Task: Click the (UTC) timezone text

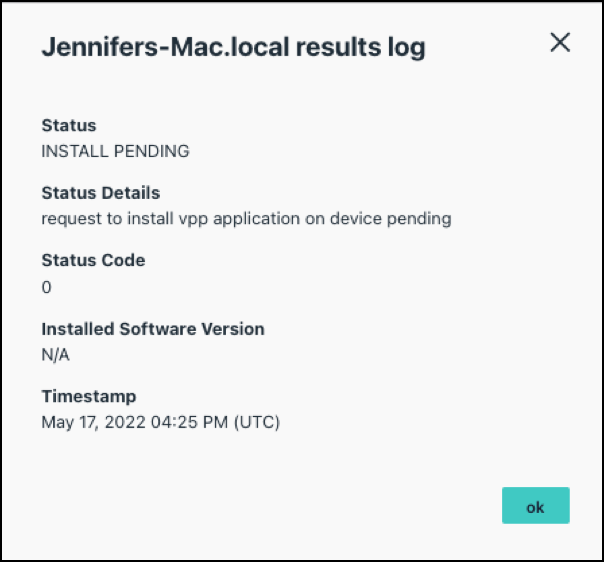Action: (255, 422)
